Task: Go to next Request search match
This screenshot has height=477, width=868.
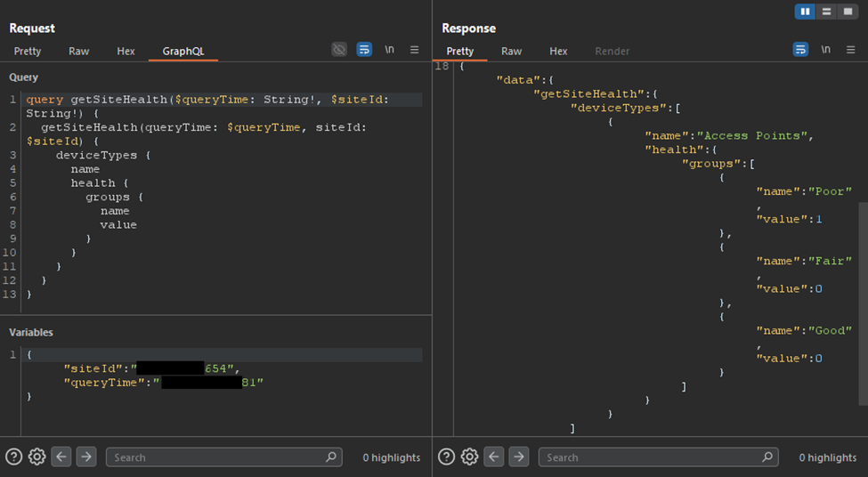Action: (86, 457)
